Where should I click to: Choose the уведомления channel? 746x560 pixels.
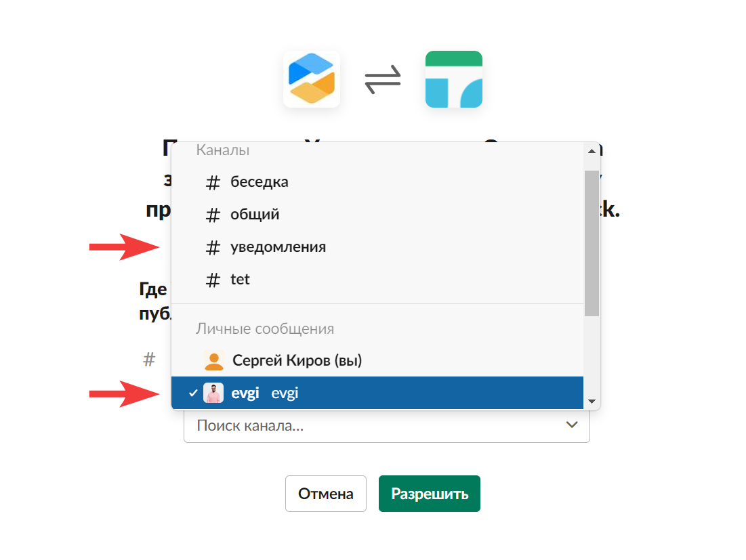(x=377, y=247)
